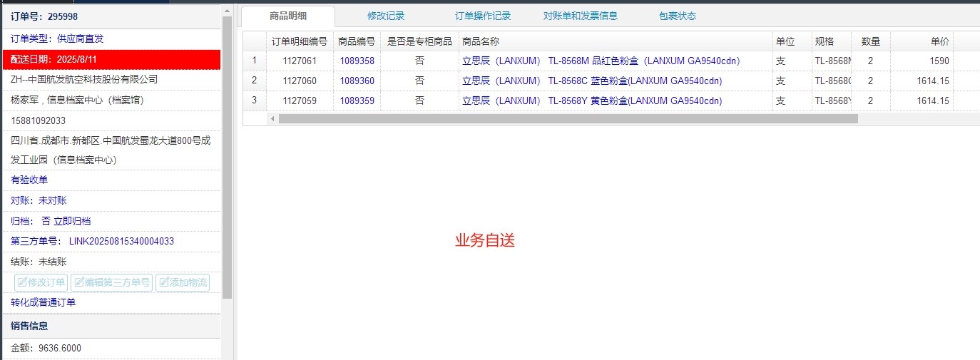Viewport: 980px width, 360px height.
Task: Open the TL-8568M 品红色粉盒 product link
Action: [x=601, y=61]
